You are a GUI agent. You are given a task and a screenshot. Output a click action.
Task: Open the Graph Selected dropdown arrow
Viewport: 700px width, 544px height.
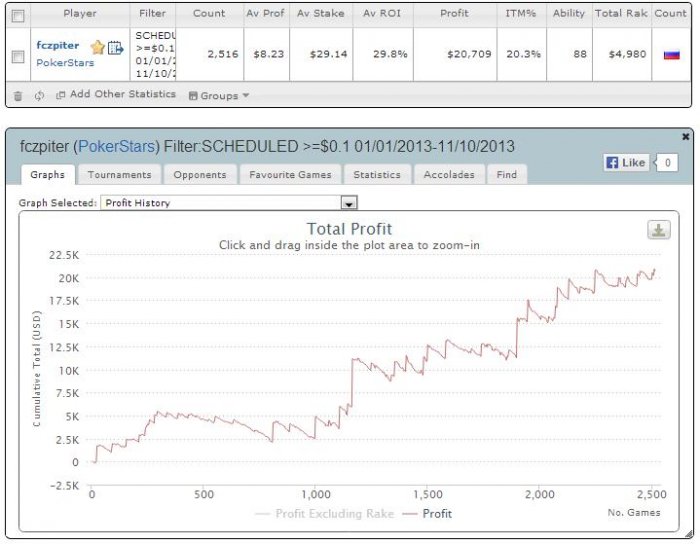pos(349,203)
